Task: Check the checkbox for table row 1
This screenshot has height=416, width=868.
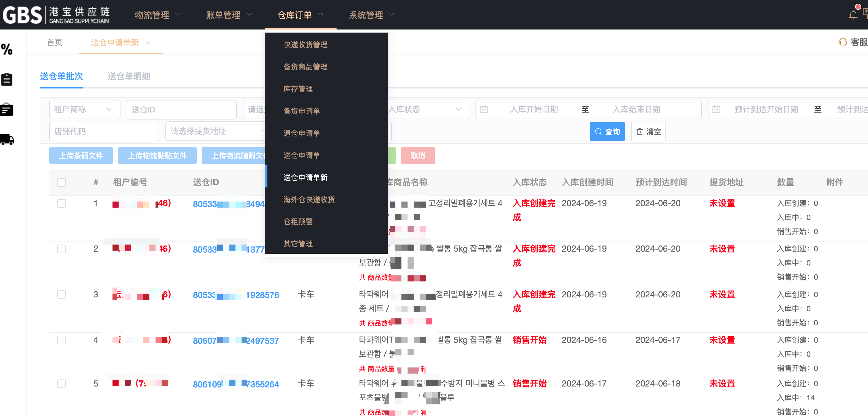Action: [x=61, y=203]
